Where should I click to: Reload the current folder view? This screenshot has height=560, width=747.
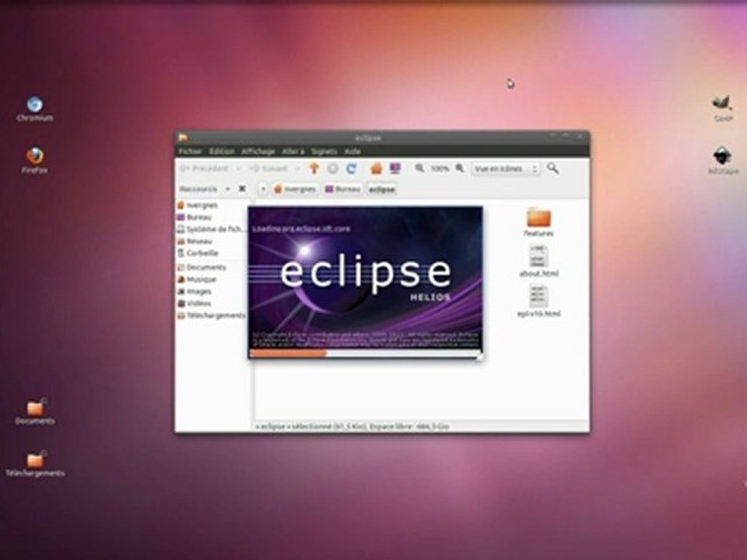pos(352,168)
